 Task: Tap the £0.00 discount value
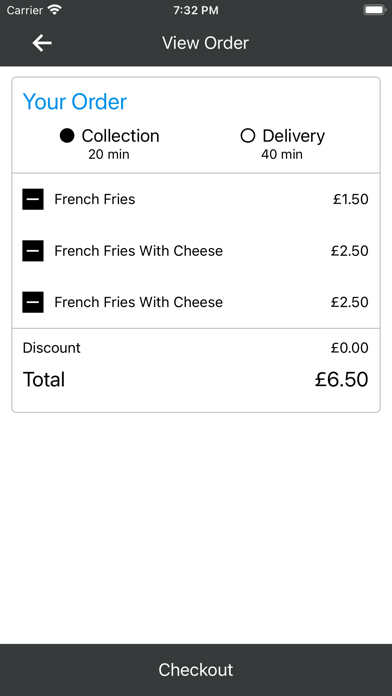(x=349, y=348)
